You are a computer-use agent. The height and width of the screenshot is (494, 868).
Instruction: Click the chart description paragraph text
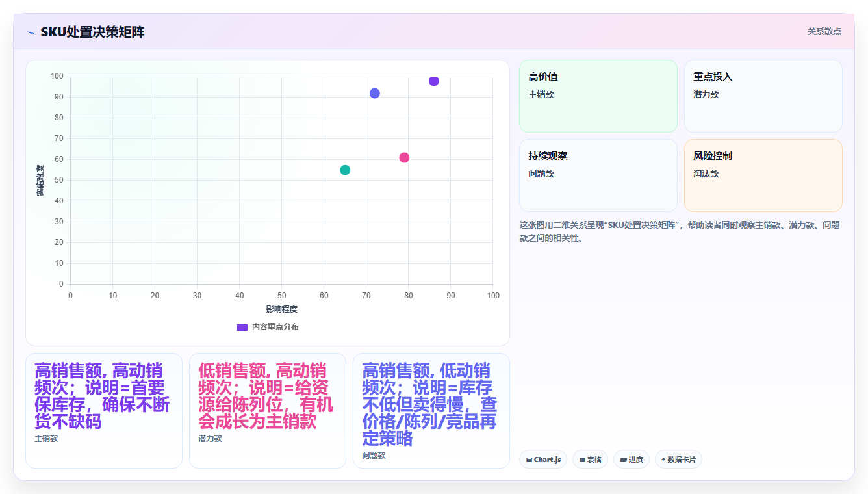tap(680, 231)
